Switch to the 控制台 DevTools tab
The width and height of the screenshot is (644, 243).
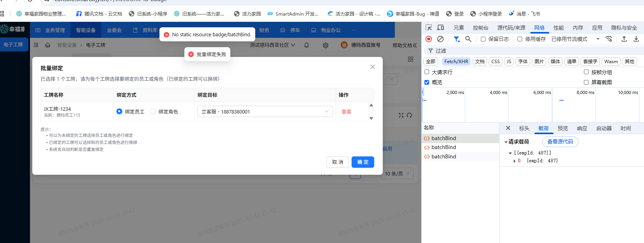480,28
